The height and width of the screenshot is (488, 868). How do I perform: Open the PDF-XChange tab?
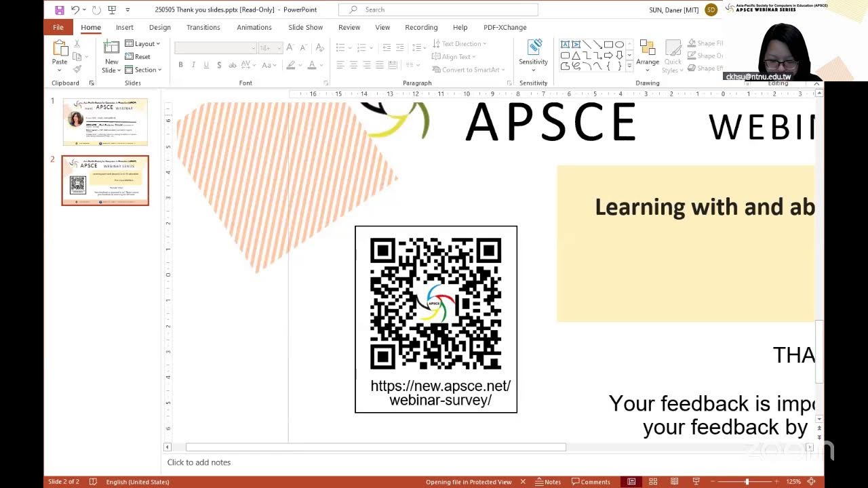[505, 27]
